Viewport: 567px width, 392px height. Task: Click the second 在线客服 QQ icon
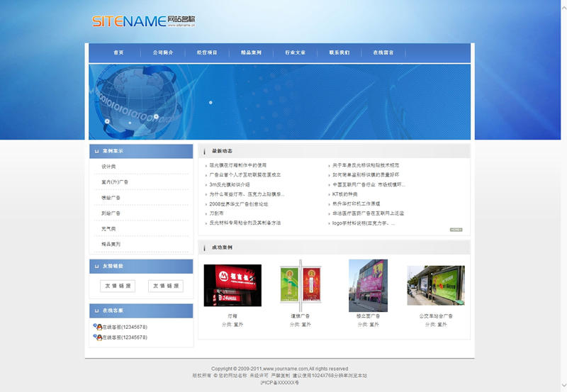[x=97, y=337]
